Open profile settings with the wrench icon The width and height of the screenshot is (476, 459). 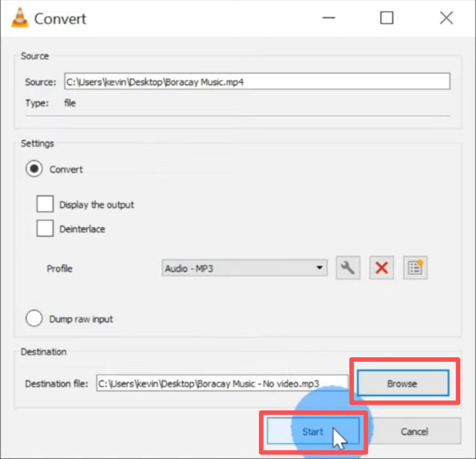[348, 268]
